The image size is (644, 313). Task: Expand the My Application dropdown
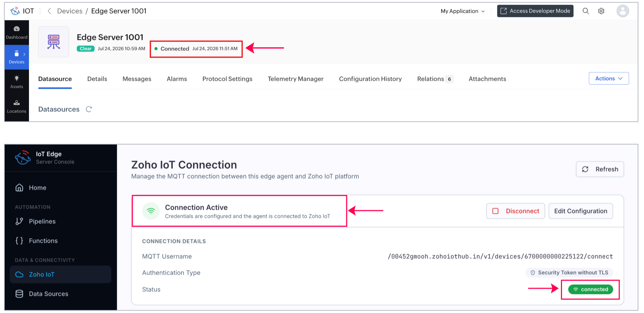462,11
